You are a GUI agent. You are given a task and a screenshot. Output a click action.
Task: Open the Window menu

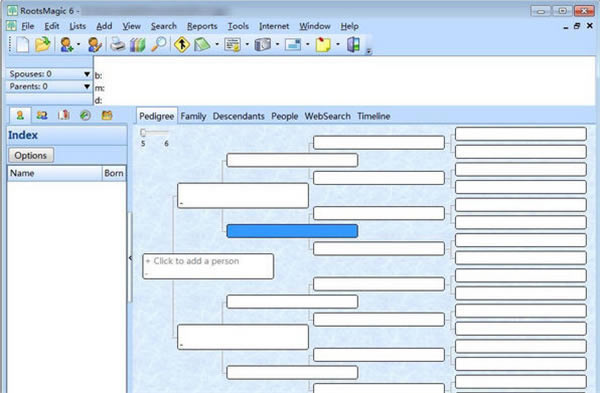point(315,26)
